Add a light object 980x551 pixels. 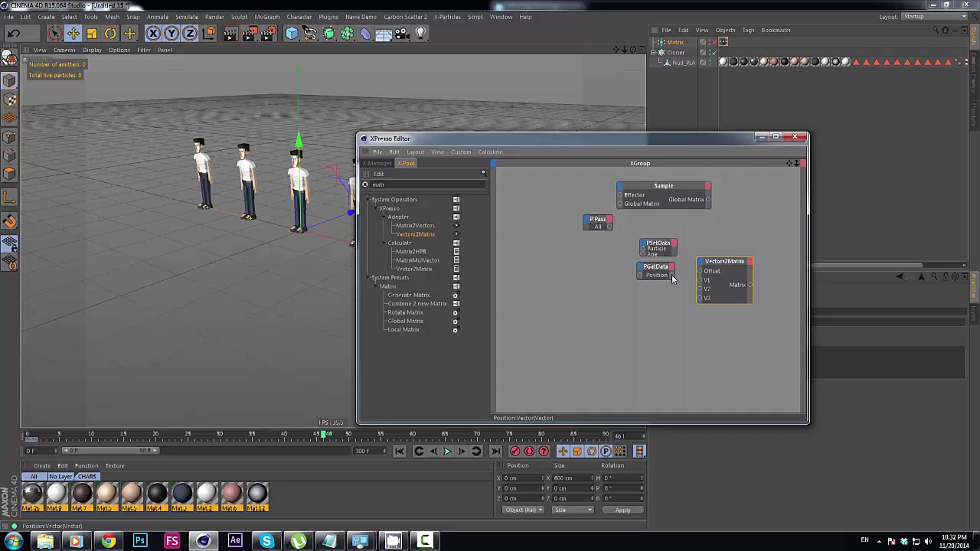point(421,33)
